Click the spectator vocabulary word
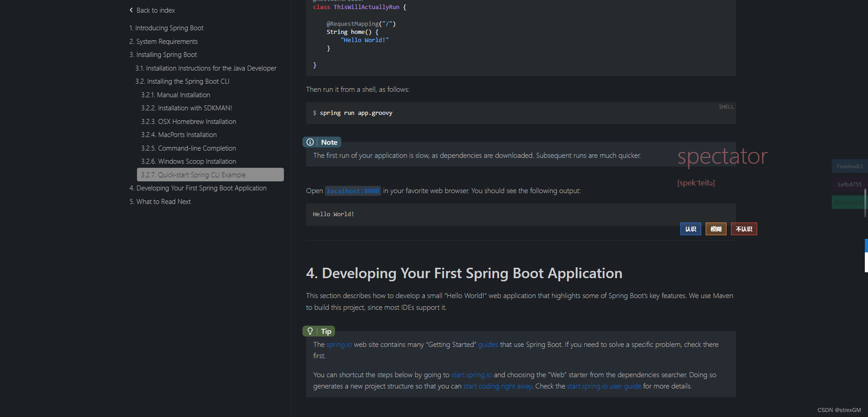 [722, 156]
